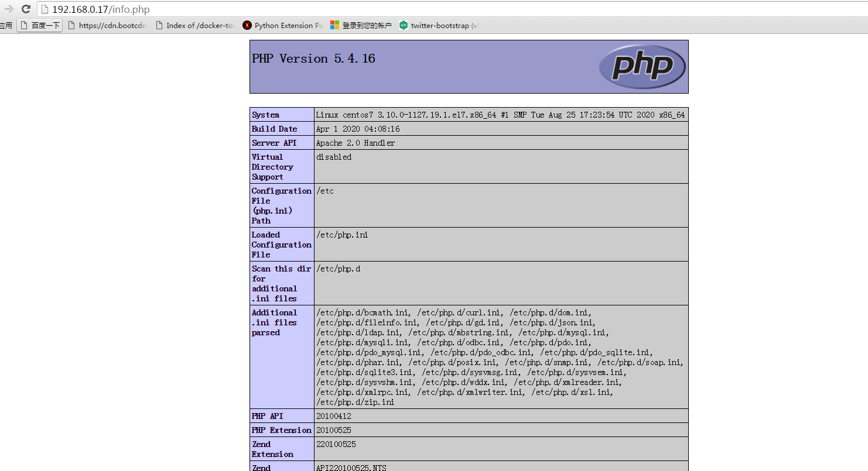Click the Linux centos7 system value
868x471 pixels.
click(500, 115)
